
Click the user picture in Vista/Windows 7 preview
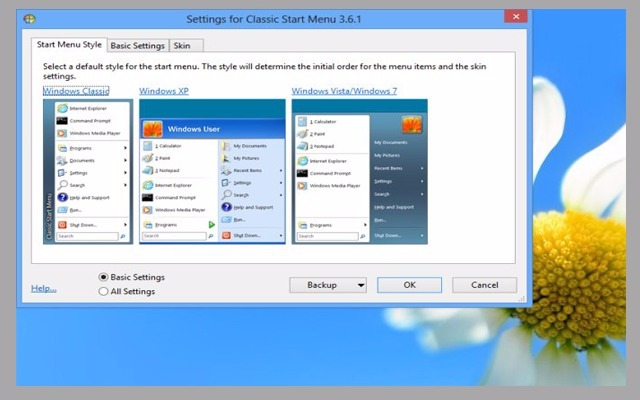tap(411, 125)
